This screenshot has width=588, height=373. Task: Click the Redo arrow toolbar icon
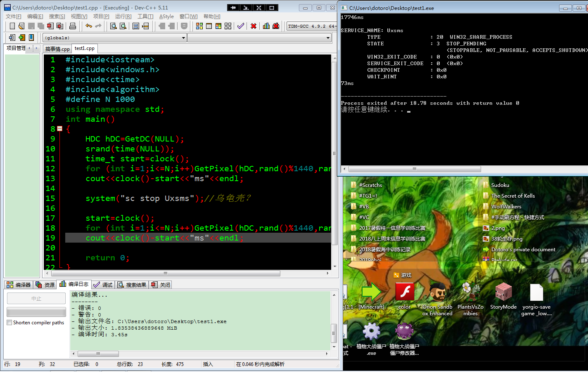[x=98, y=26]
